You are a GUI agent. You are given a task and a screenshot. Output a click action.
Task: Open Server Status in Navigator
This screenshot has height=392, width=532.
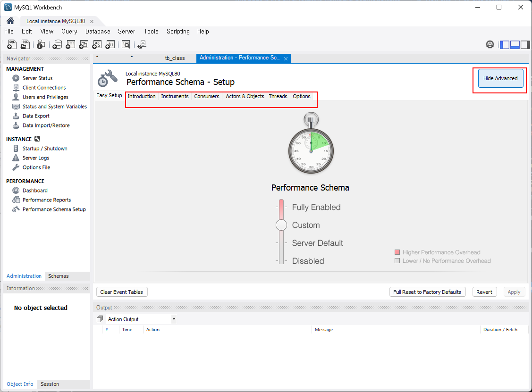pyautogui.click(x=37, y=78)
